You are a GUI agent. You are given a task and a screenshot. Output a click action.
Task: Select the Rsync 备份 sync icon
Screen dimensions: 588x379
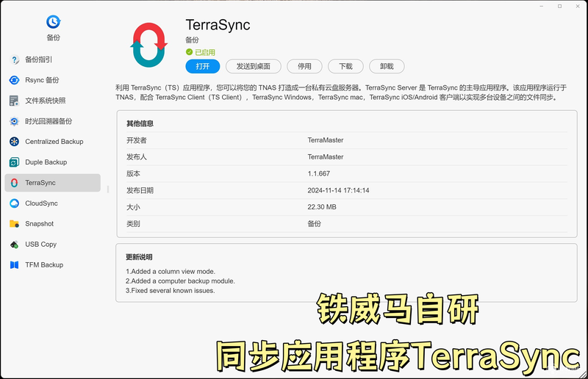[x=14, y=80]
